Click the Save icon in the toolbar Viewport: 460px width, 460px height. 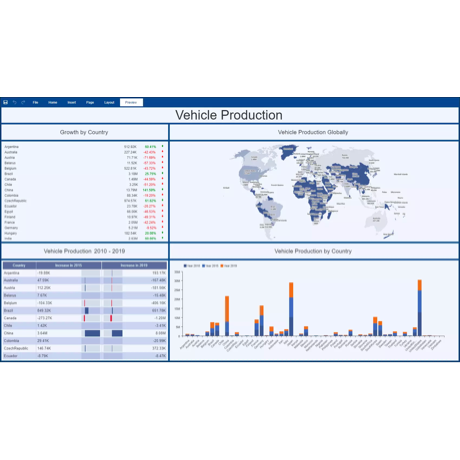5,102
